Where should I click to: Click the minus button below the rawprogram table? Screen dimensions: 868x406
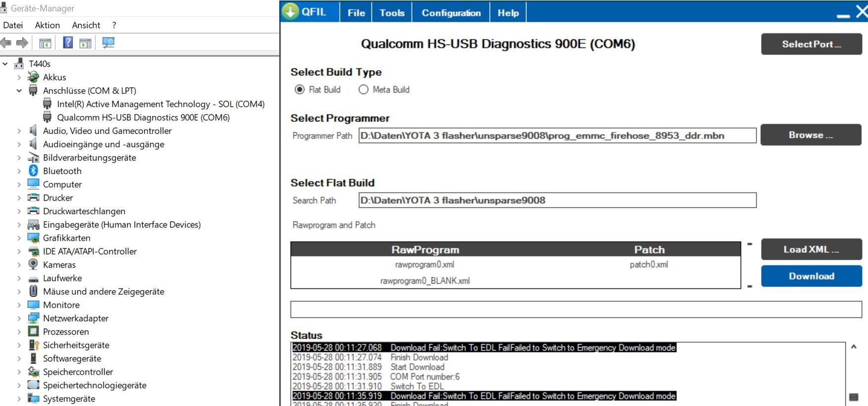coord(750,286)
